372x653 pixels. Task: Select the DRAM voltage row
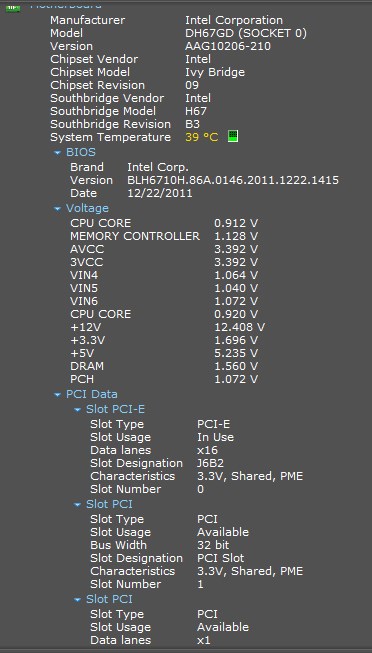coord(164,366)
